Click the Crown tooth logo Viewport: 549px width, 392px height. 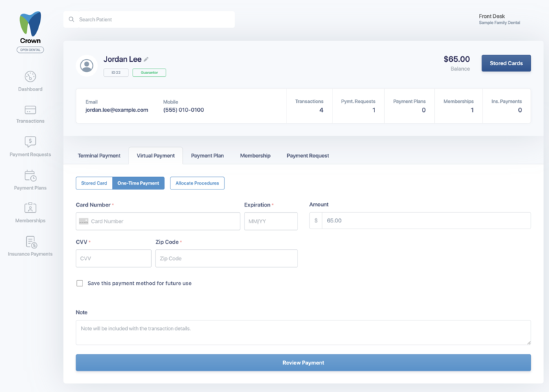pos(30,23)
